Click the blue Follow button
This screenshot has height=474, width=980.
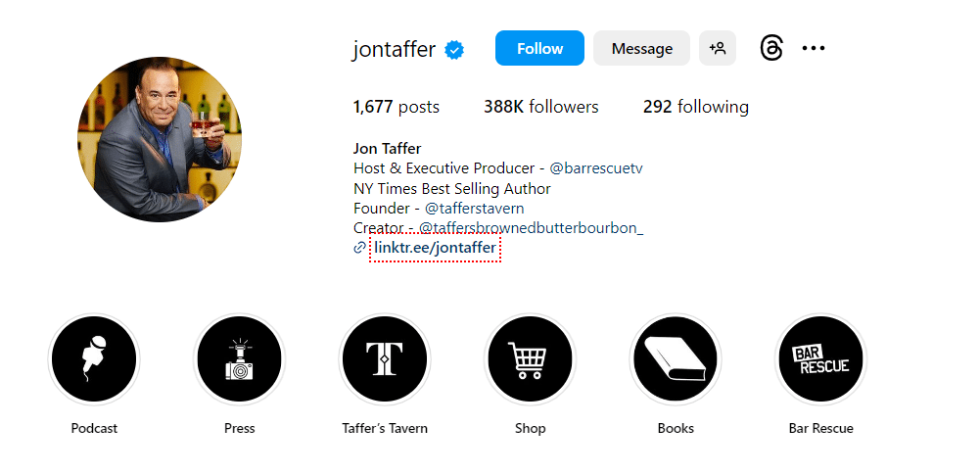[539, 48]
